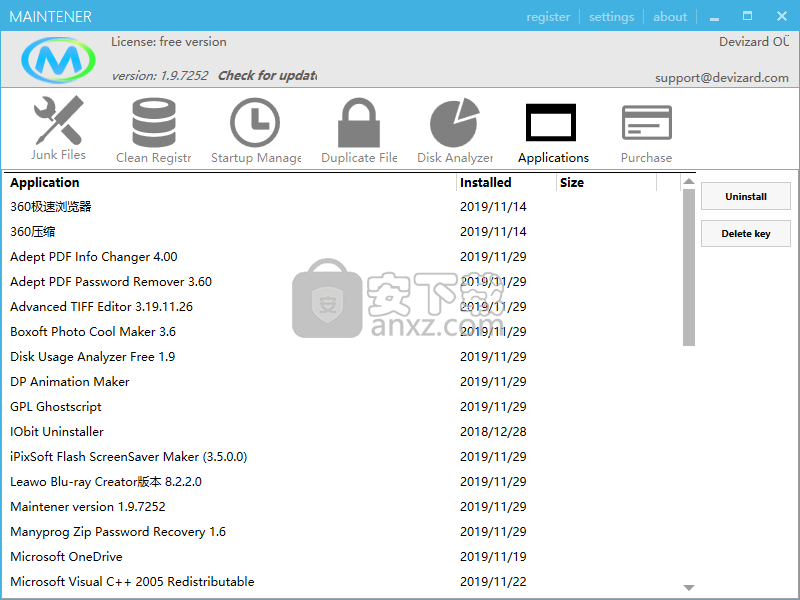Select the GPL Ghostscript row
The height and width of the screenshot is (600, 800).
(x=343, y=407)
